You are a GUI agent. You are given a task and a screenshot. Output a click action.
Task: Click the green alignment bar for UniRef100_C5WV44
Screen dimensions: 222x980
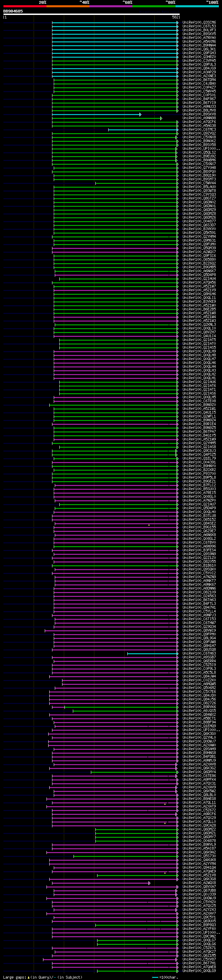137,183
